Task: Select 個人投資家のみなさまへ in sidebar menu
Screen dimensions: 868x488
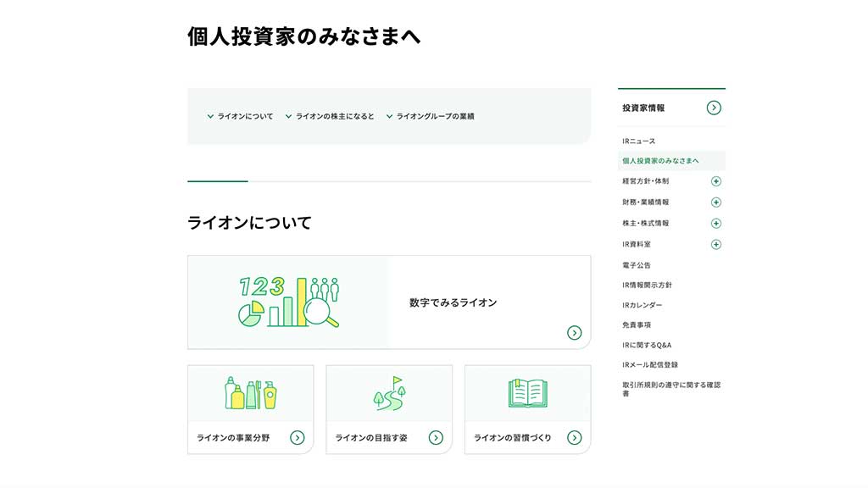Action: pos(660,161)
